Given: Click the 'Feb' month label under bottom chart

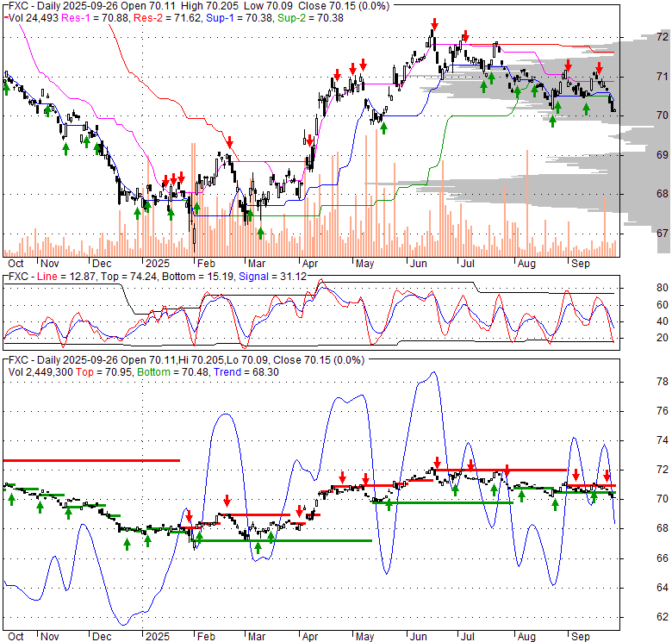Looking at the screenshot, I should pyautogui.click(x=206, y=637).
